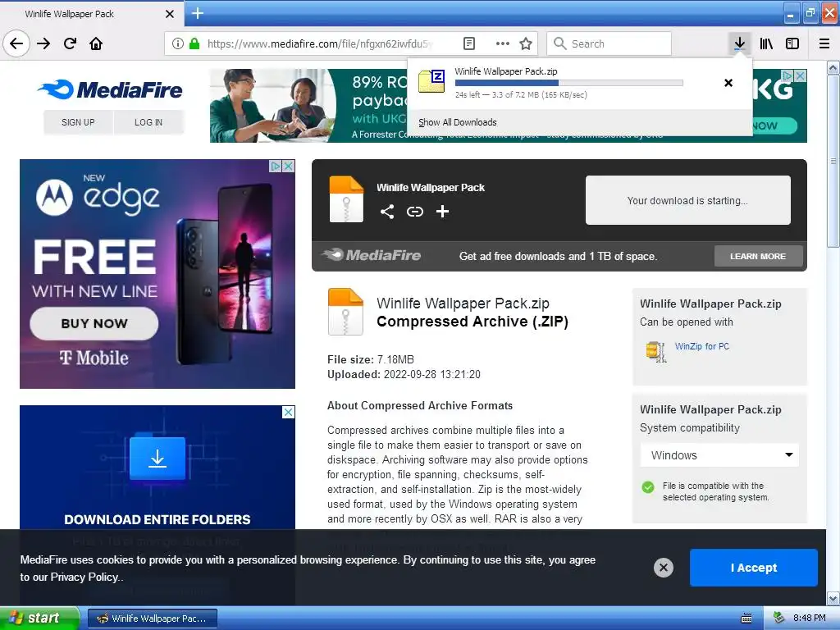Screen dimensions: 840x630
Task: Click BUY NOW on the T-Mobile ad
Action: 94,323
